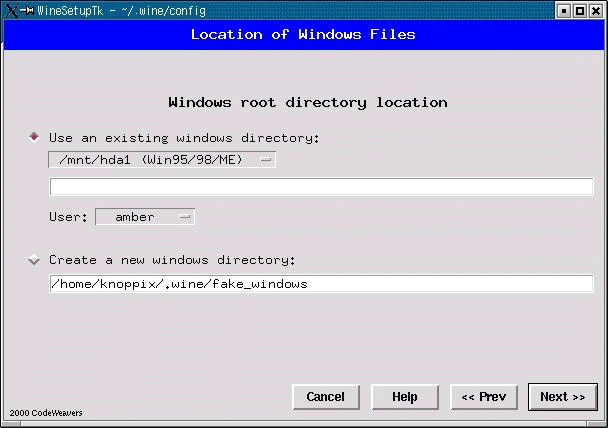This screenshot has width=608, height=428.
Task: Click the WineSetupTk title bar text
Action: (x=121, y=10)
